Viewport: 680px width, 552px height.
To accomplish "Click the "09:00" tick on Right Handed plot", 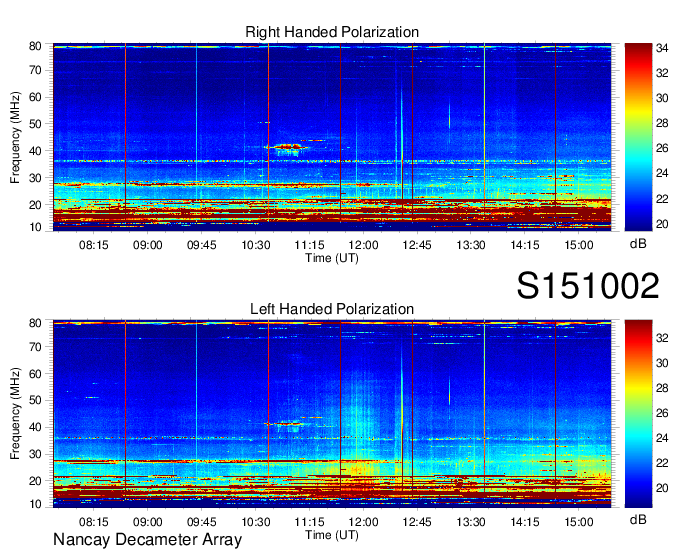I will pyautogui.click(x=147, y=245).
